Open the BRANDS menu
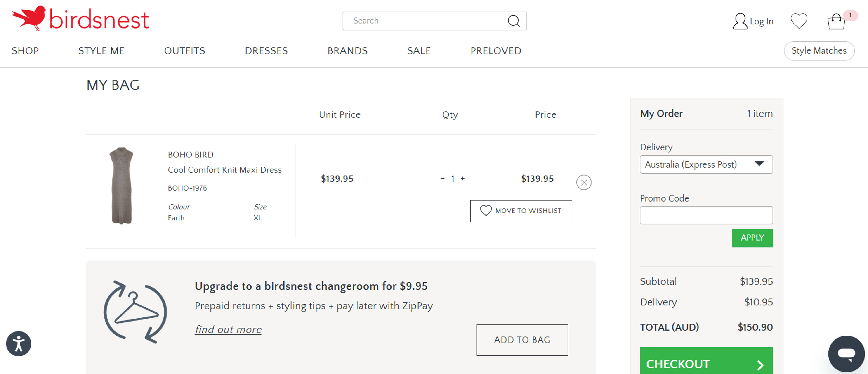The width and height of the screenshot is (868, 374). [347, 51]
